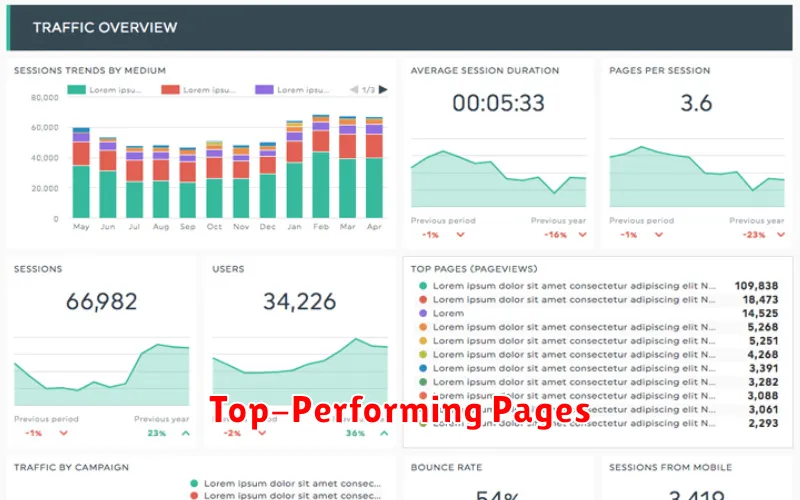Click the Users 36% up arrow
The width and height of the screenshot is (800, 500).
click(382, 433)
